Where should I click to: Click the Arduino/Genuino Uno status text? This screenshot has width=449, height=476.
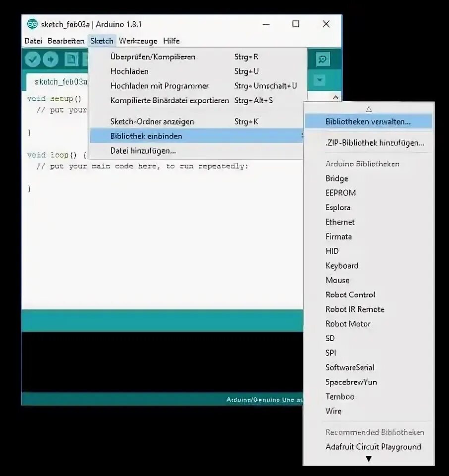264,400
